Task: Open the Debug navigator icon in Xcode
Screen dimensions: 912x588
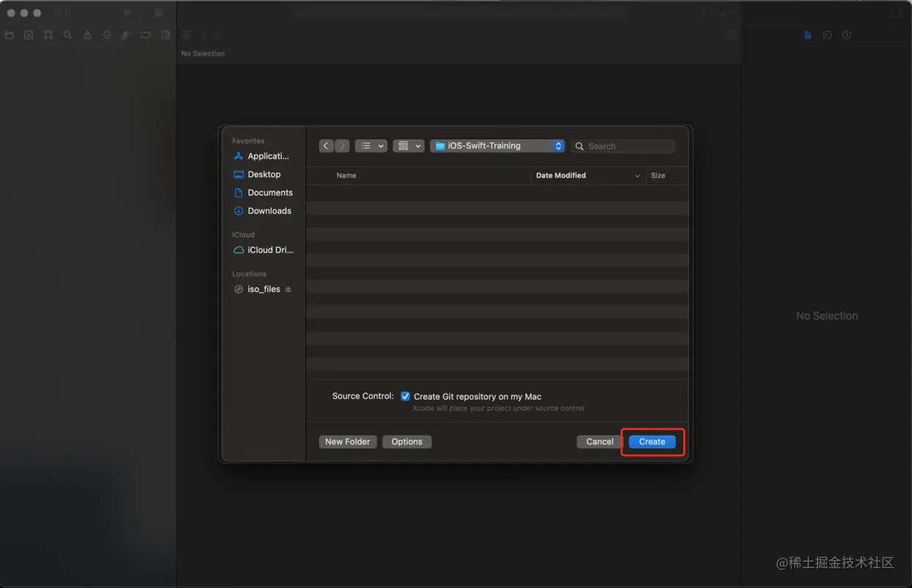Action: 127,35
